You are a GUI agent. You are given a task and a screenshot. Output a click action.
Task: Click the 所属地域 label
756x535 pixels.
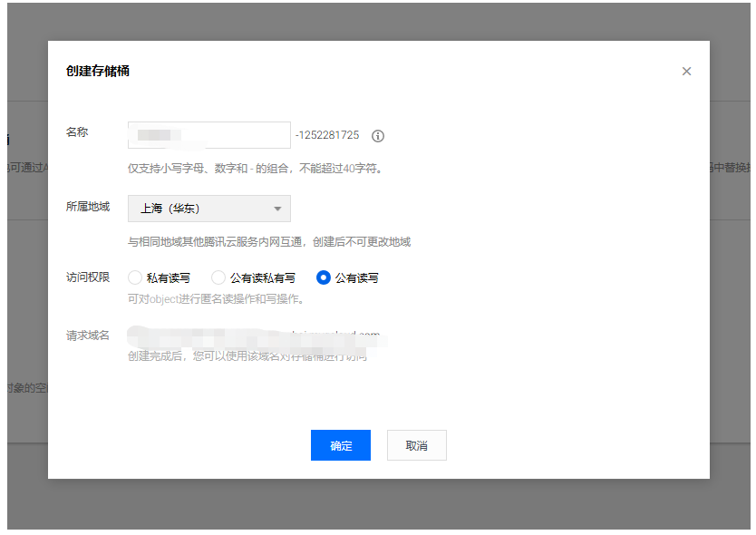(x=88, y=207)
